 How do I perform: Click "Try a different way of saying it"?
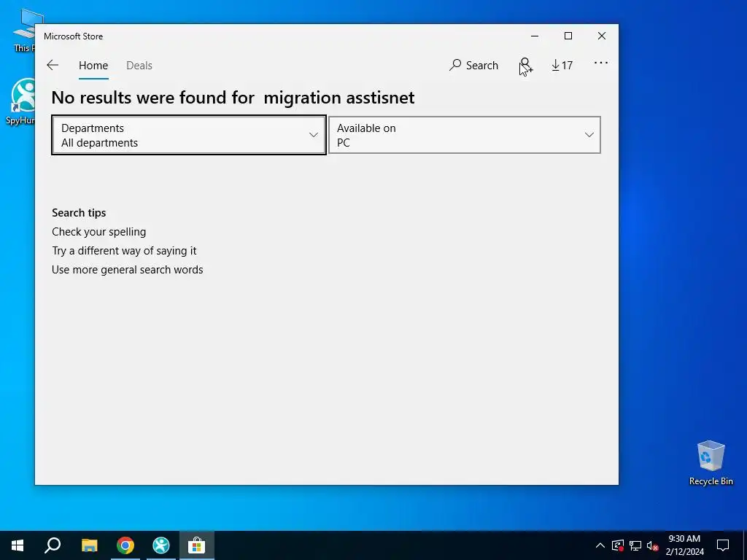(124, 251)
